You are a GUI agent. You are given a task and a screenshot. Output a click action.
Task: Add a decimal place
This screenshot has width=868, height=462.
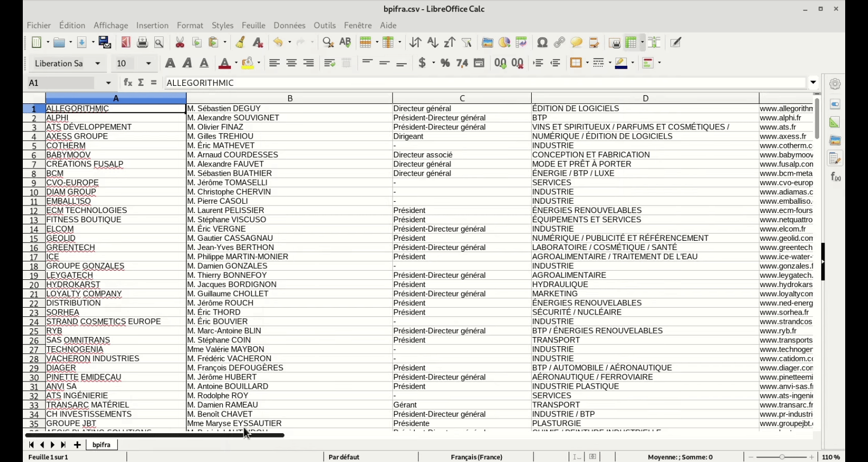[x=500, y=63]
